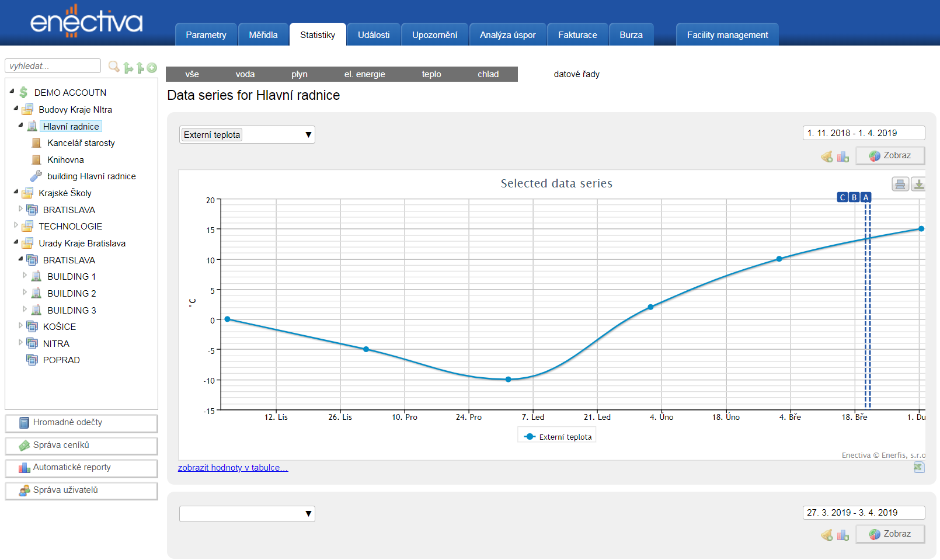This screenshot has height=560, width=940.
Task: Click marker C on the chart timeline
Action: click(x=842, y=197)
